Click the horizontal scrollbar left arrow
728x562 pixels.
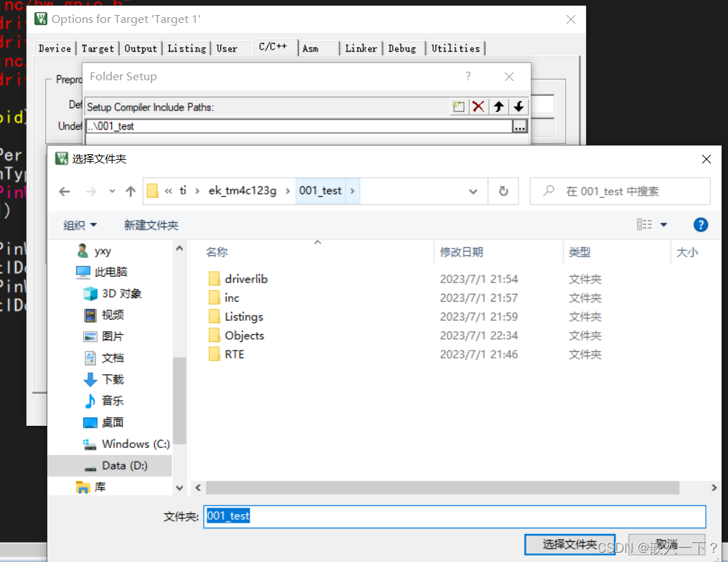(x=198, y=487)
